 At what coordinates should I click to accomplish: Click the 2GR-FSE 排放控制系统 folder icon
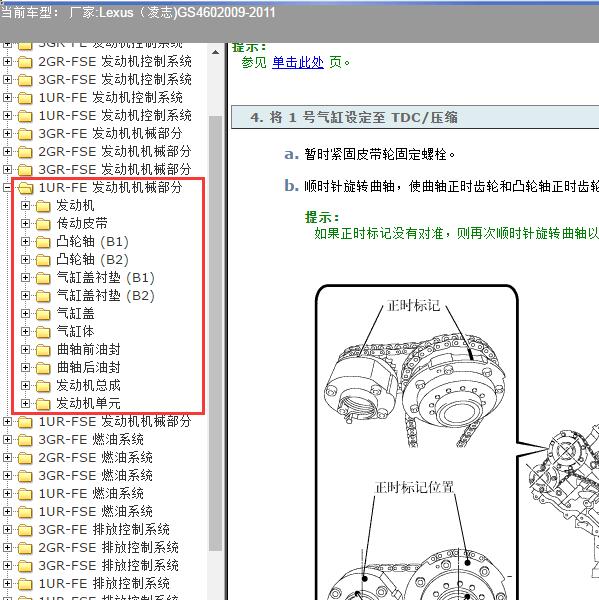point(25,548)
